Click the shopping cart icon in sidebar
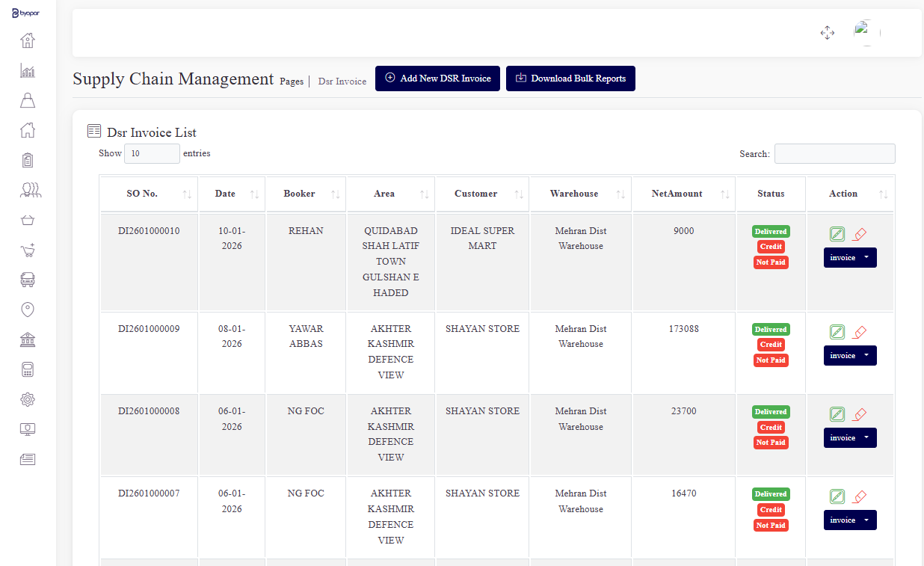Screen dimensions: 924x566 pyautogui.click(x=28, y=250)
